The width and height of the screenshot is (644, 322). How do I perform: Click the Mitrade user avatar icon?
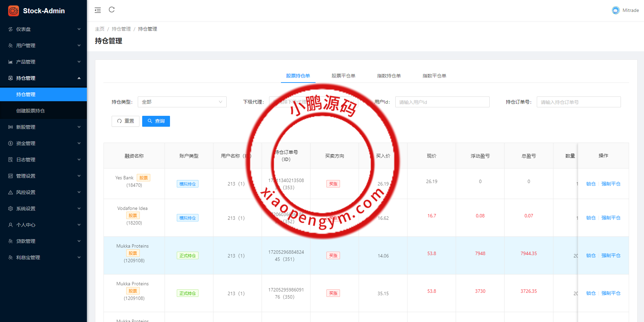tap(615, 11)
